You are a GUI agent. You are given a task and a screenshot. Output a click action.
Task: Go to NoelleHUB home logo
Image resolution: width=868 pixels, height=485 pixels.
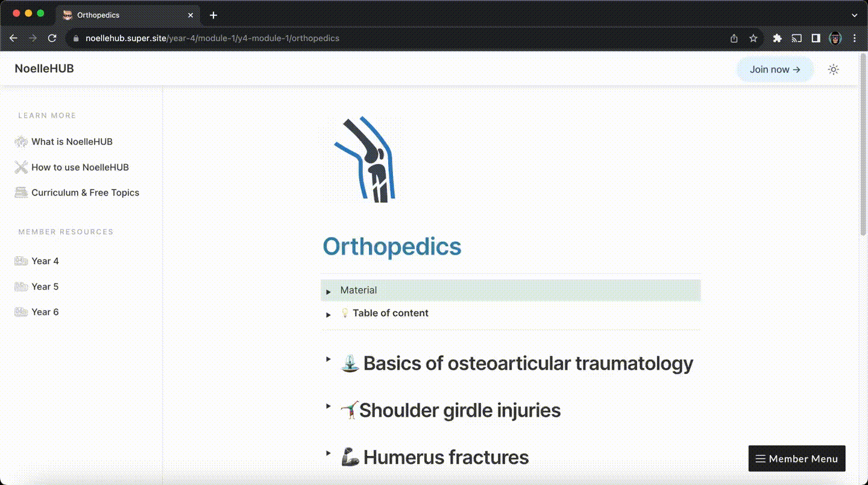44,69
